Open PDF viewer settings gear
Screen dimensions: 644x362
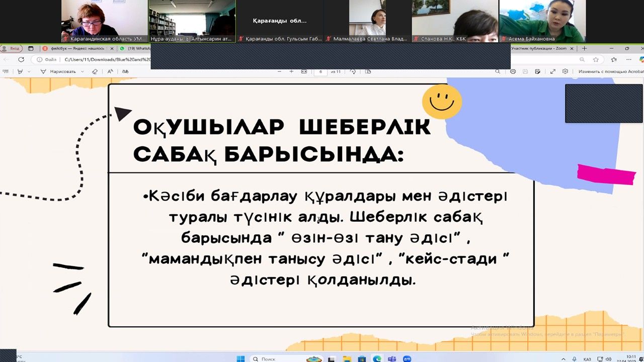(x=565, y=71)
